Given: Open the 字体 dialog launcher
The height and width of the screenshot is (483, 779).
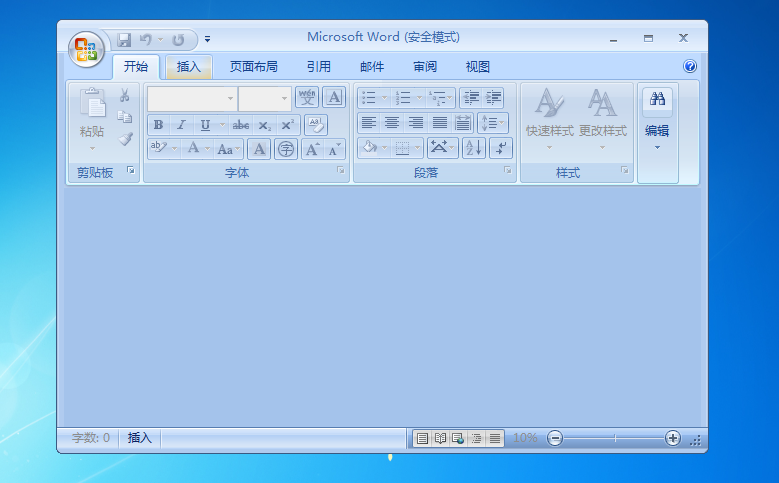Looking at the screenshot, I should [x=341, y=170].
